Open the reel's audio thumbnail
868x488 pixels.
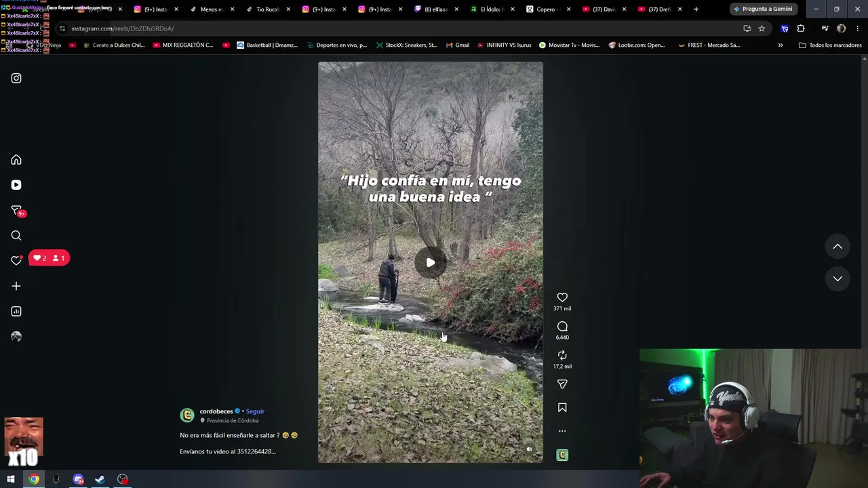562,455
